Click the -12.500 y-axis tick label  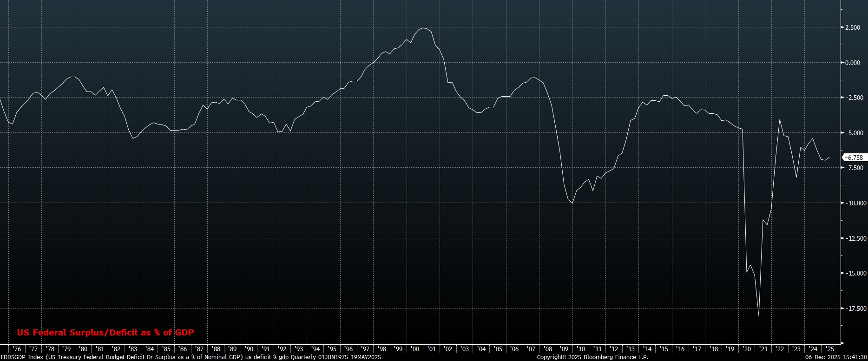click(854, 238)
